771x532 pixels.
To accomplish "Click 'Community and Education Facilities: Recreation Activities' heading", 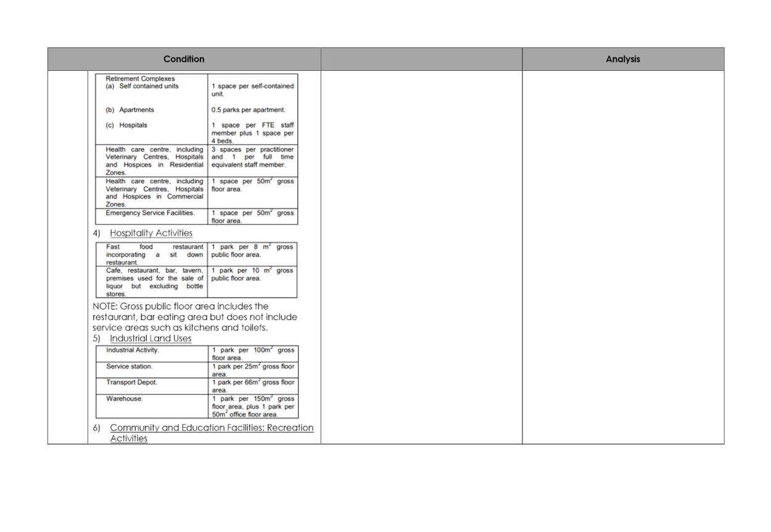I will click(212, 433).
